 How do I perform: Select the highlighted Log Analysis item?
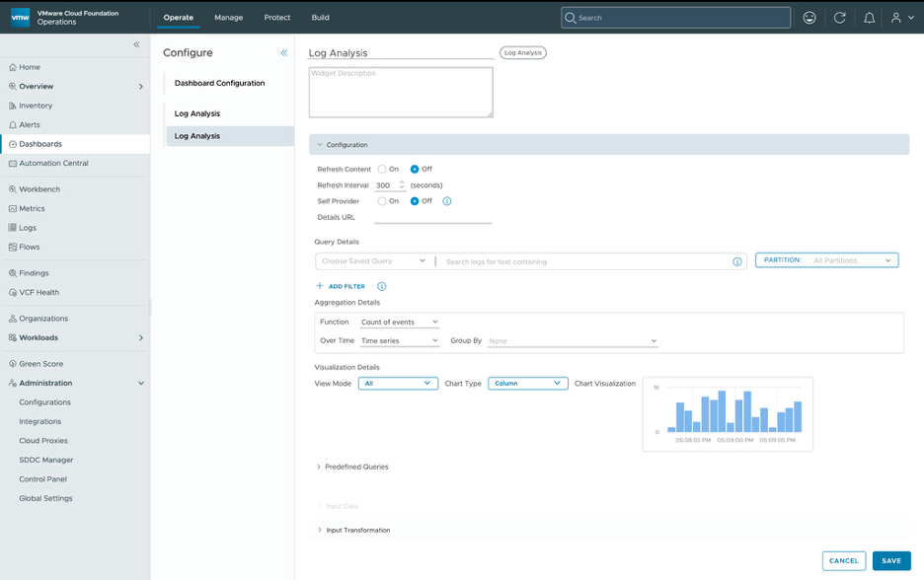(x=230, y=136)
